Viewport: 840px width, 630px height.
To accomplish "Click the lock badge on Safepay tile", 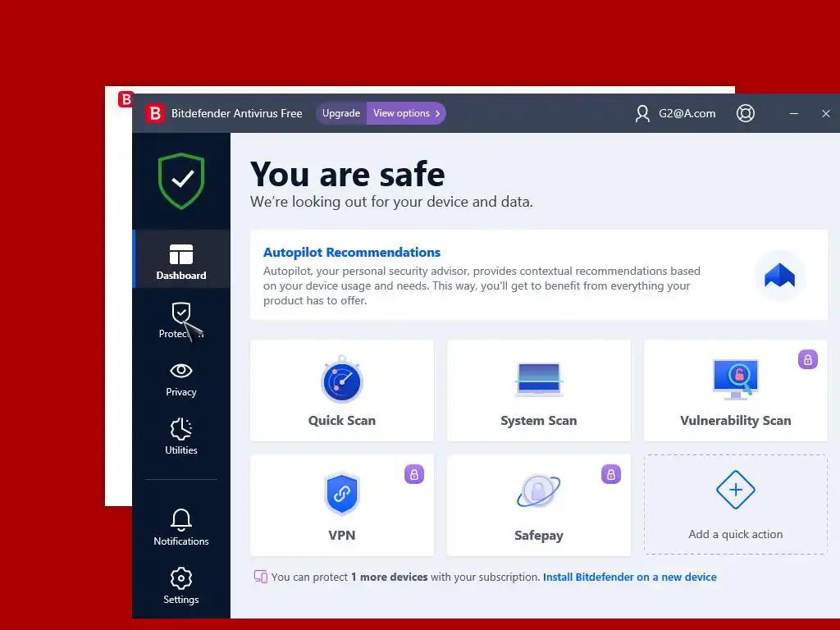I will click(610, 474).
